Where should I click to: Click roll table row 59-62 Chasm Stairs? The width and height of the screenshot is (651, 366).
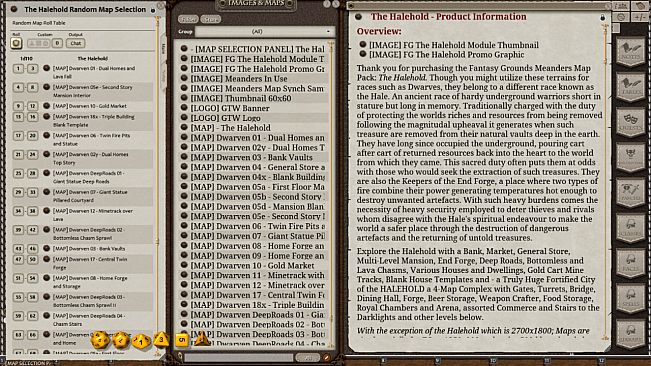click(82, 320)
